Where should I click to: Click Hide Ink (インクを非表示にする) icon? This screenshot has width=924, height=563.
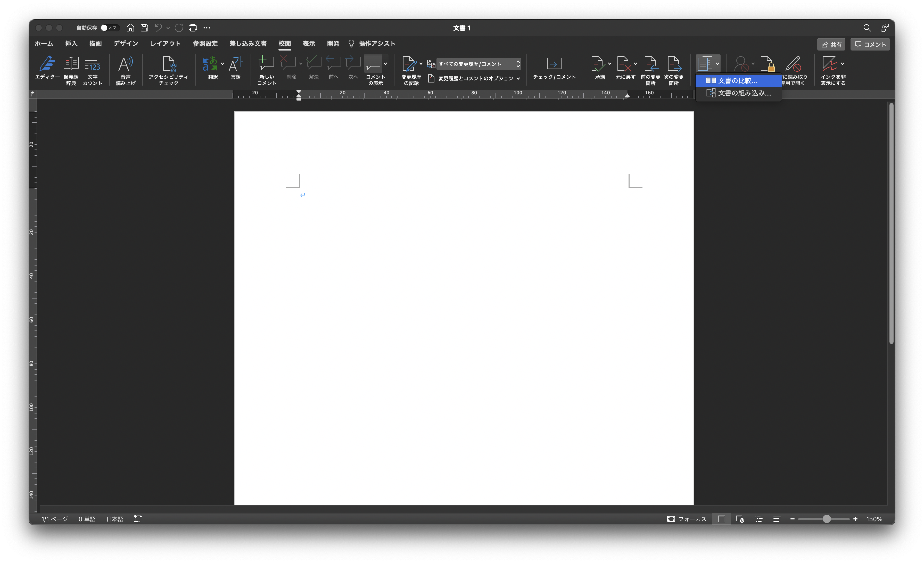click(830, 64)
